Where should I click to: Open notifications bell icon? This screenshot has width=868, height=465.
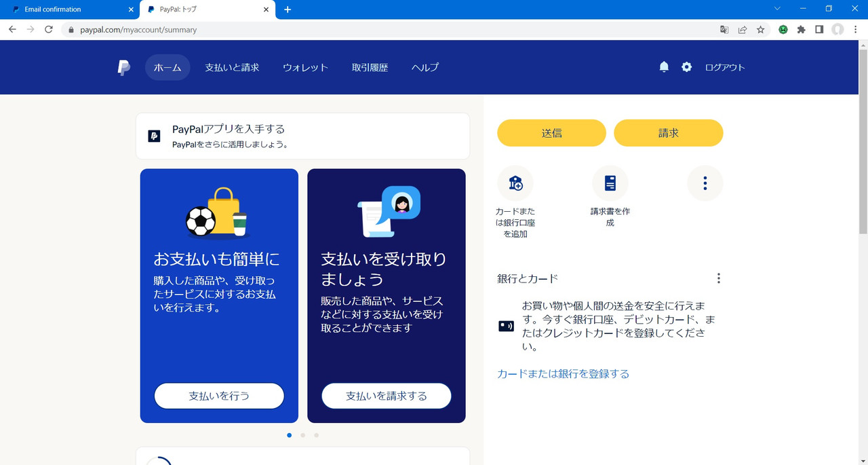pyautogui.click(x=664, y=67)
